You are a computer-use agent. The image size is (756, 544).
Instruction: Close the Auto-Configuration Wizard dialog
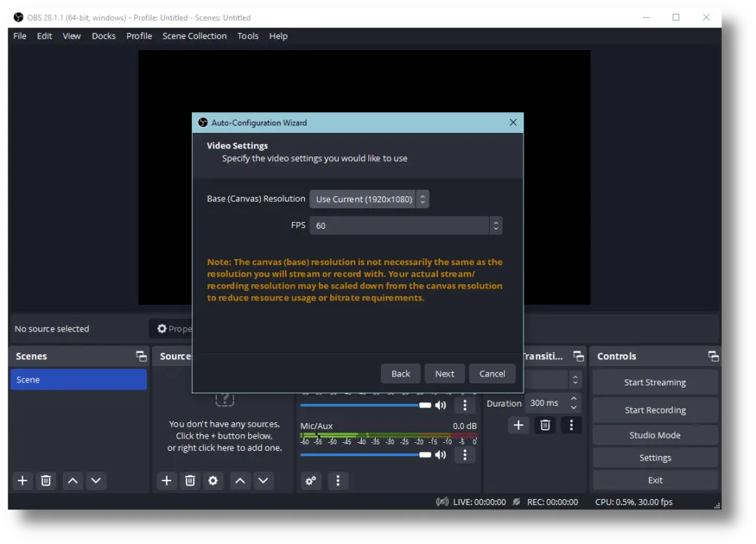pyautogui.click(x=513, y=123)
